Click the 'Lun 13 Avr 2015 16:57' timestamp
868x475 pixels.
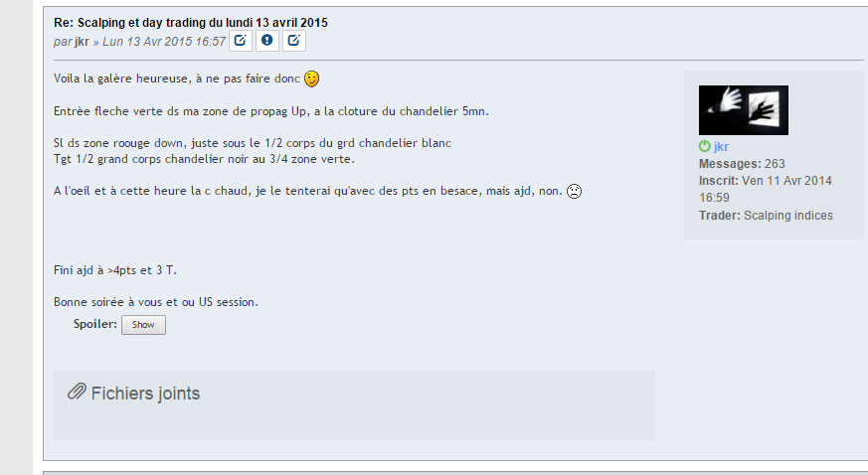[x=164, y=42]
